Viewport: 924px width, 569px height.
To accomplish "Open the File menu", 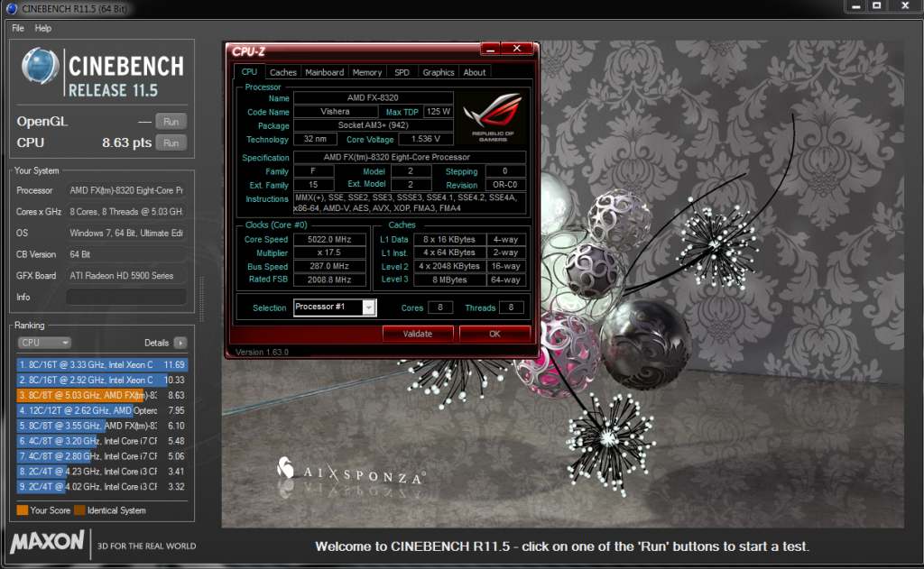I will coord(18,28).
